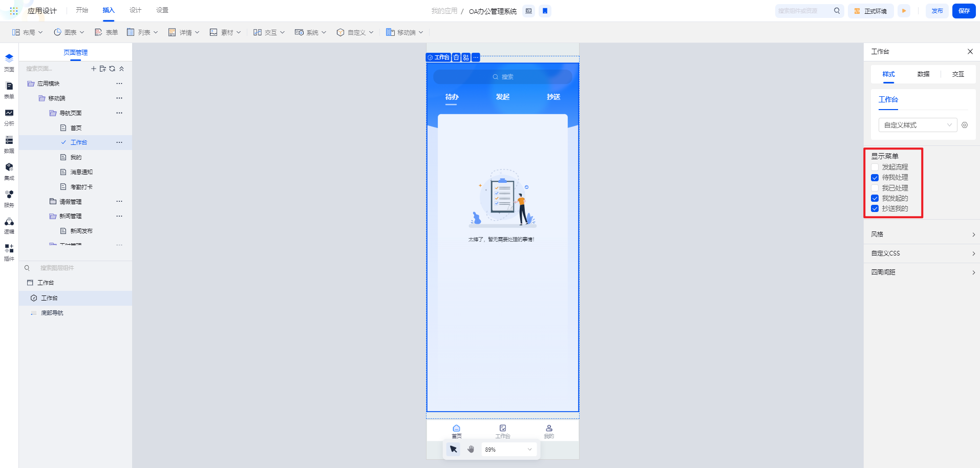Expand the 风格 section
This screenshot has width=980, height=468.
(922, 235)
